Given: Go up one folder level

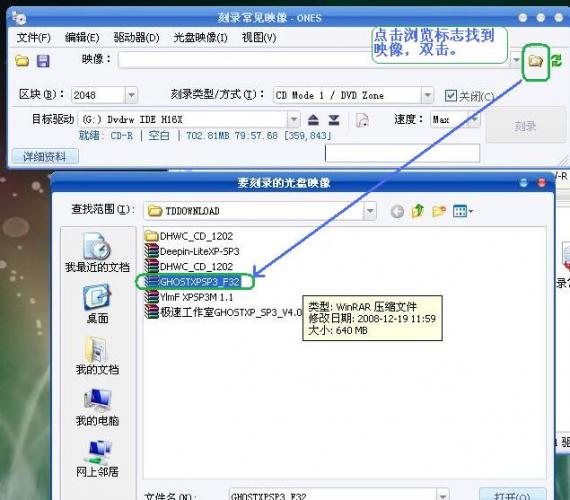Looking at the screenshot, I should [418, 211].
